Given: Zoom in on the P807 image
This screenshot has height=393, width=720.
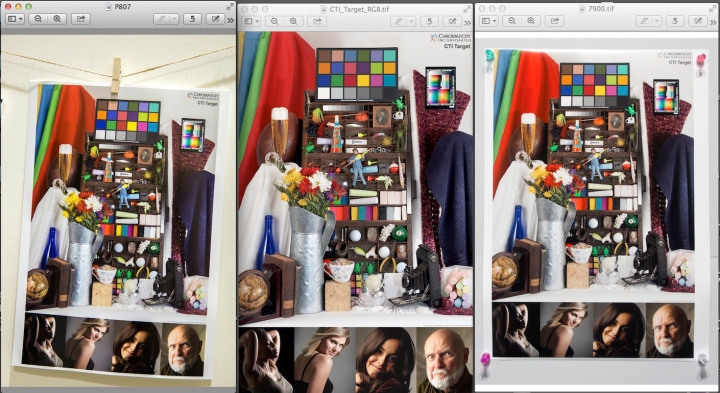Looking at the screenshot, I should [x=57, y=19].
